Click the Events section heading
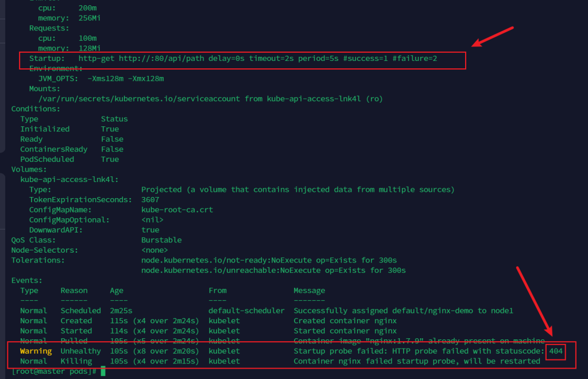The image size is (588, 379). (26, 280)
